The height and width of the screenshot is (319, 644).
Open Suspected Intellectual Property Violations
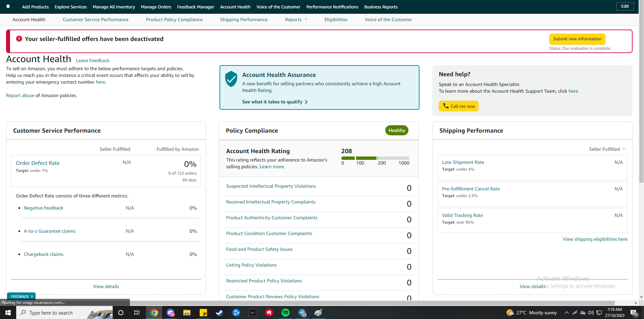click(x=271, y=186)
